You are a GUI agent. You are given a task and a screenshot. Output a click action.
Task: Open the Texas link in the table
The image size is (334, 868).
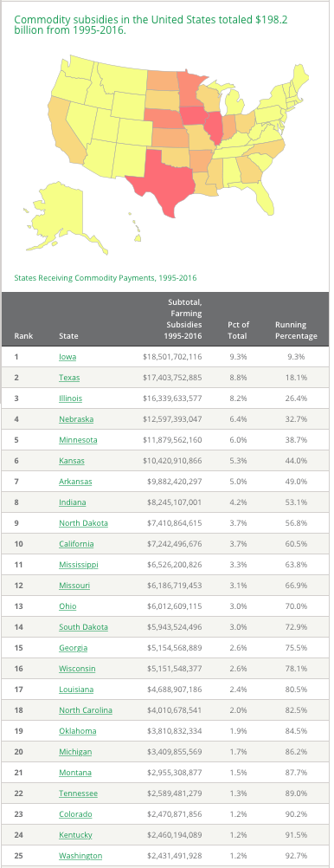pyautogui.click(x=69, y=378)
